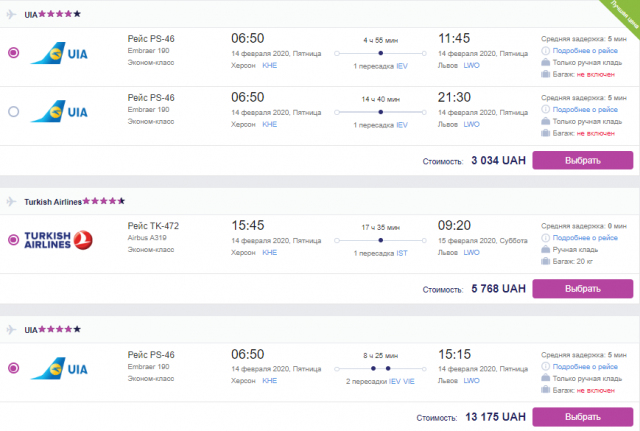Select the 21:30 arrival UIA flight radio button
Screen dimensions: 640x431
(x=13, y=111)
